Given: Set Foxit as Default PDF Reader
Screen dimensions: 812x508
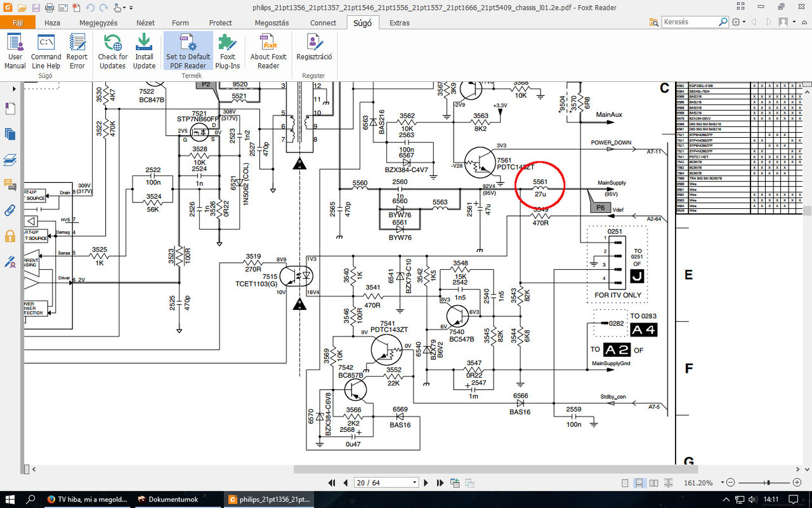Looking at the screenshot, I should (x=188, y=52).
